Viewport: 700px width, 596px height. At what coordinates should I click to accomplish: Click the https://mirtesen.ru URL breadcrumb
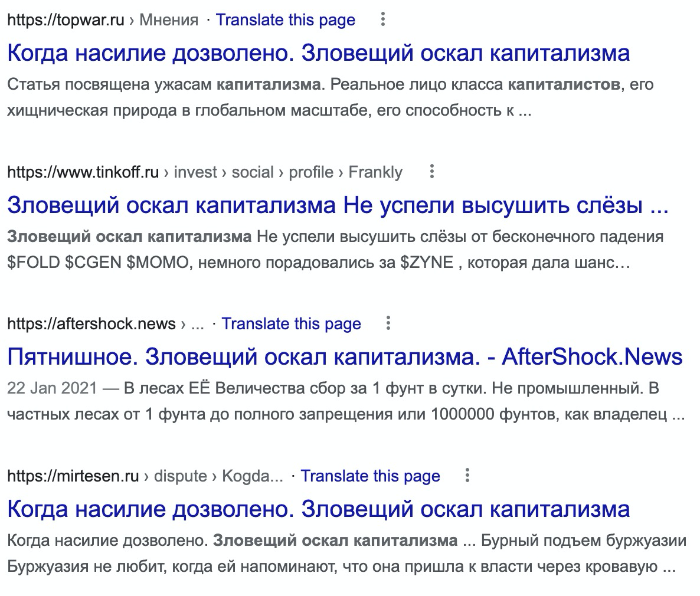[x=73, y=476]
